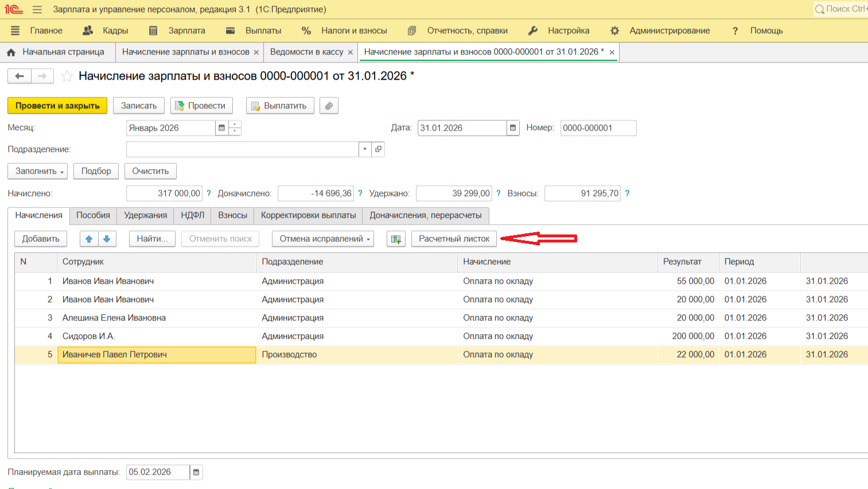The image size is (868, 489).
Task: Close the Ведомости в кассу tab
Action: [350, 52]
